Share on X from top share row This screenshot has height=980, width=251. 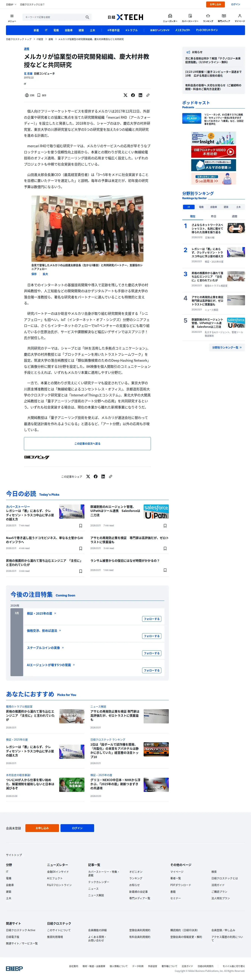[125, 95]
